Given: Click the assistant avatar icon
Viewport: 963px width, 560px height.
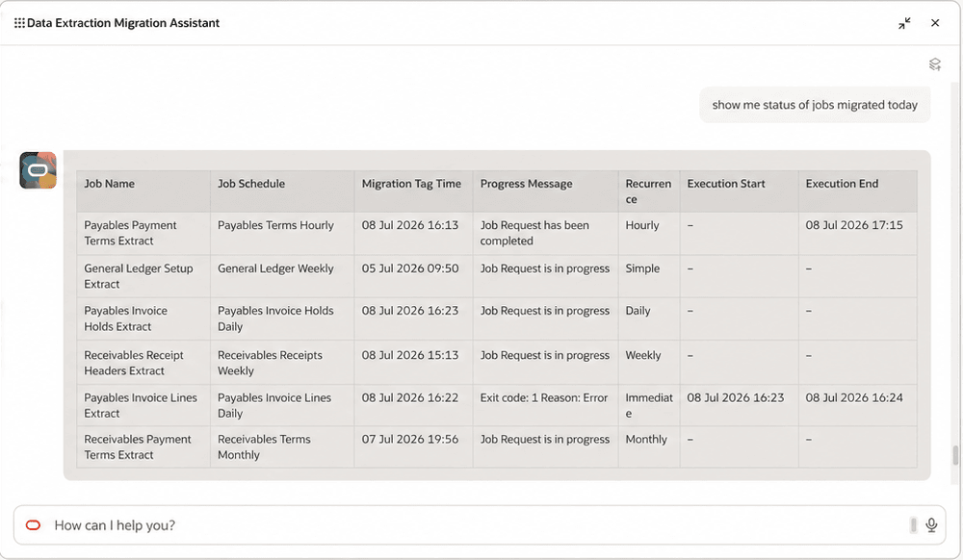Looking at the screenshot, I should [x=39, y=170].
